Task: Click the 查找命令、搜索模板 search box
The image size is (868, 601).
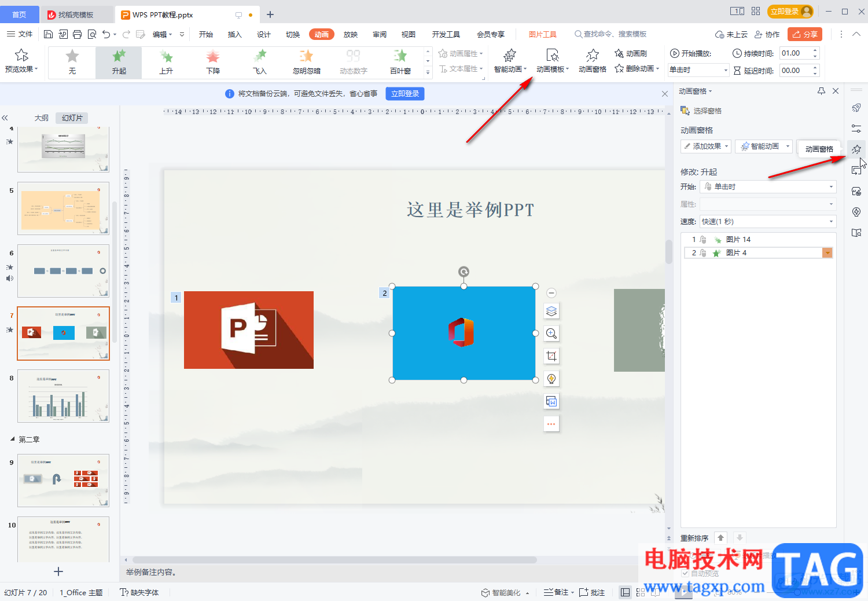Action: click(x=610, y=34)
